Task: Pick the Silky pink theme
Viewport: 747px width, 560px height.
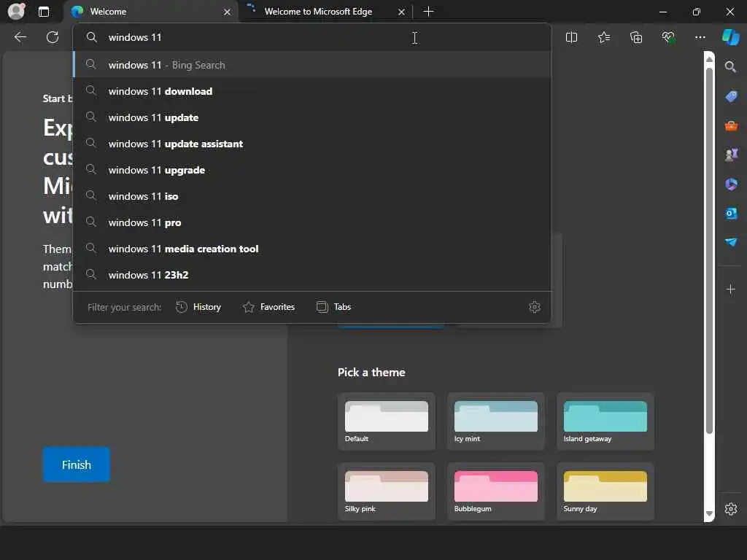Action: point(387,491)
